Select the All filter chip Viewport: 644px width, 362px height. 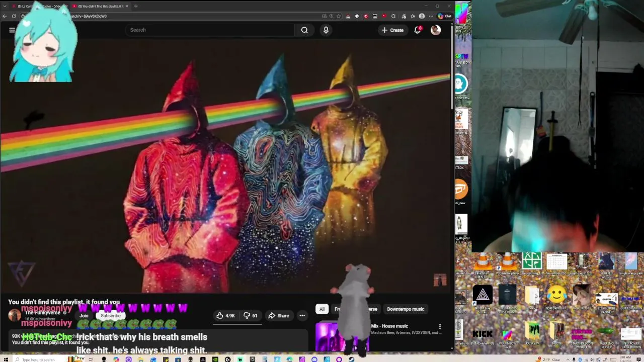tap(322, 309)
